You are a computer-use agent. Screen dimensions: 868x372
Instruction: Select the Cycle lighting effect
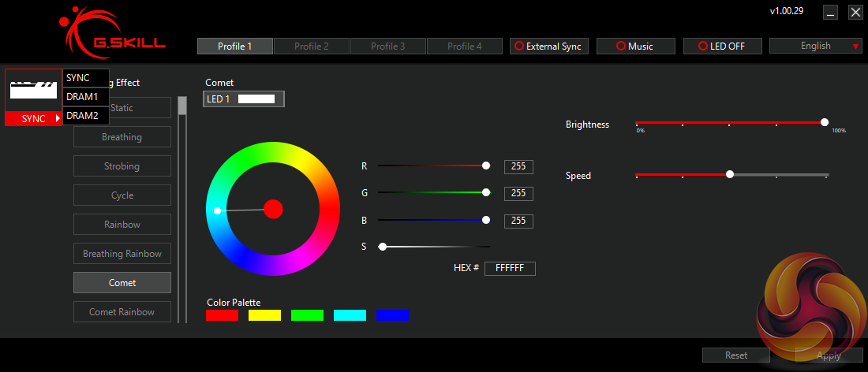[122, 195]
